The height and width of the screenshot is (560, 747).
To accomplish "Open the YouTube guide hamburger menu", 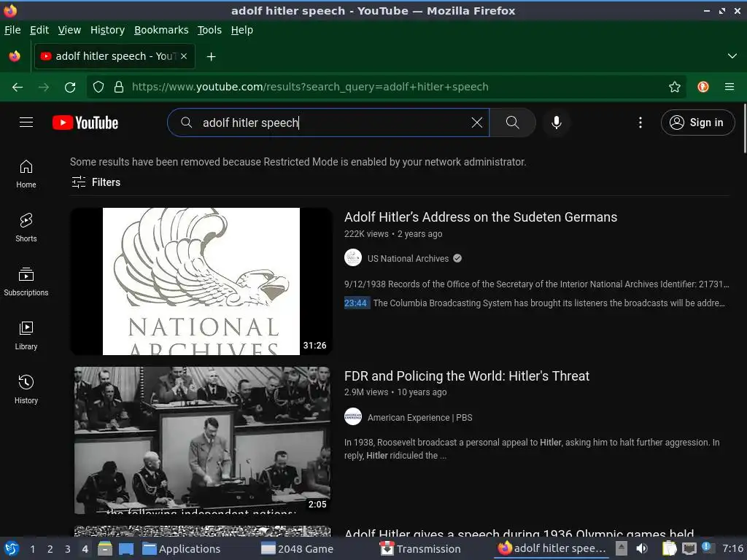I will (x=26, y=122).
